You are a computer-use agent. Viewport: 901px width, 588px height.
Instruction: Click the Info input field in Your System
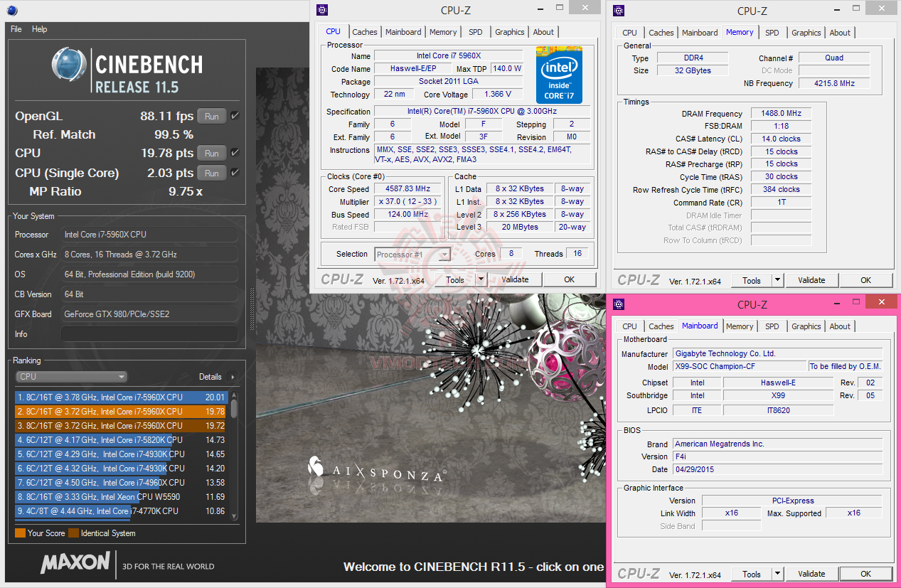(149, 334)
